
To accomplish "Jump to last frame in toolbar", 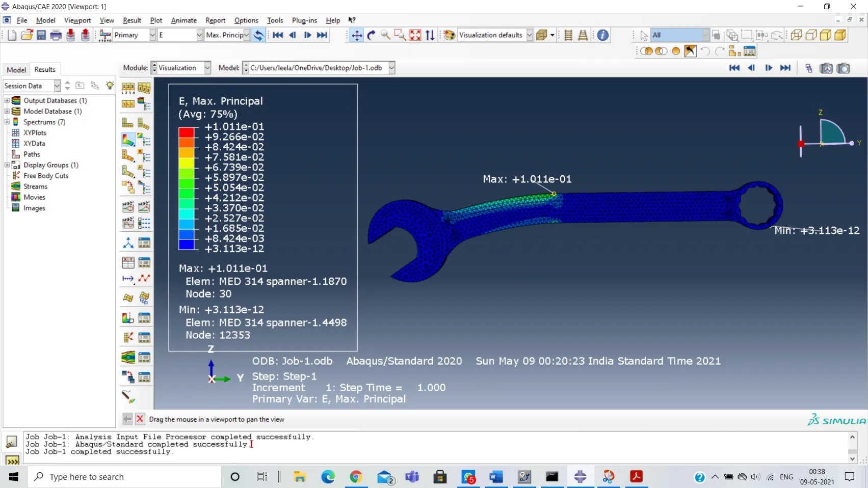I will (322, 35).
